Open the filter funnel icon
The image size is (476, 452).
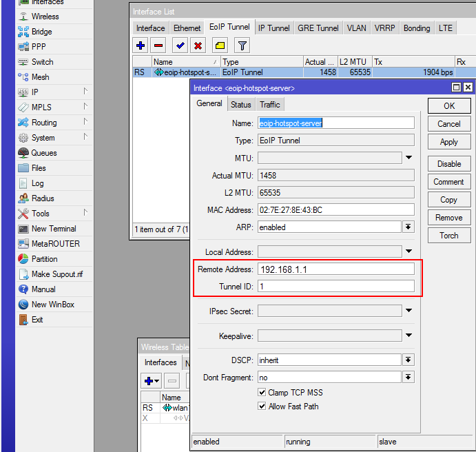coord(242,45)
